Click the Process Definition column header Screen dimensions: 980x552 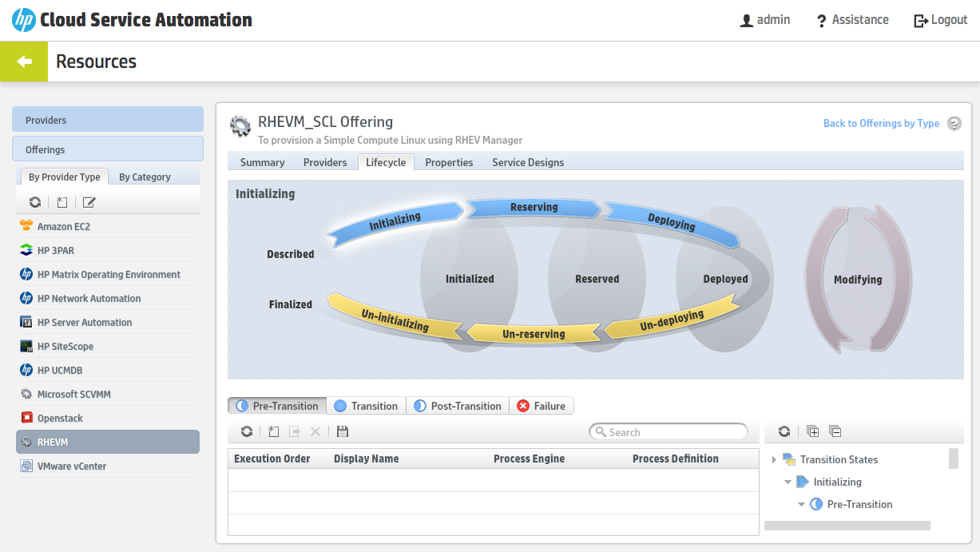tap(676, 459)
